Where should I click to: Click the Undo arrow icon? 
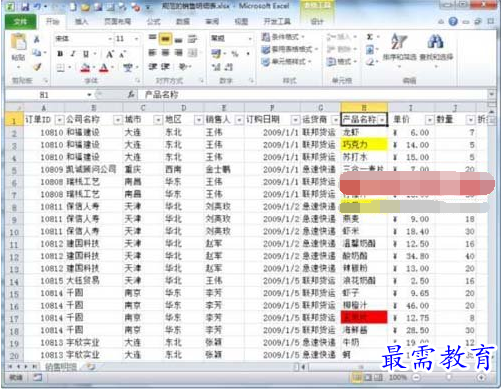tap(38, 6)
